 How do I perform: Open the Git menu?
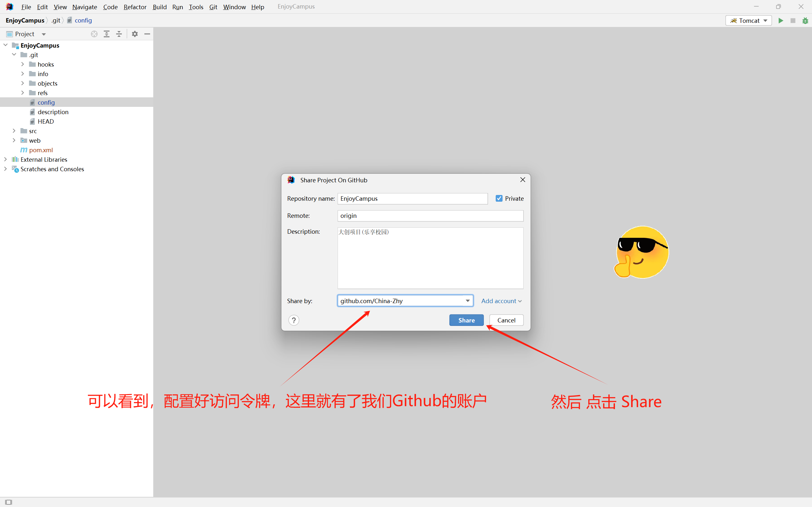coord(213,7)
